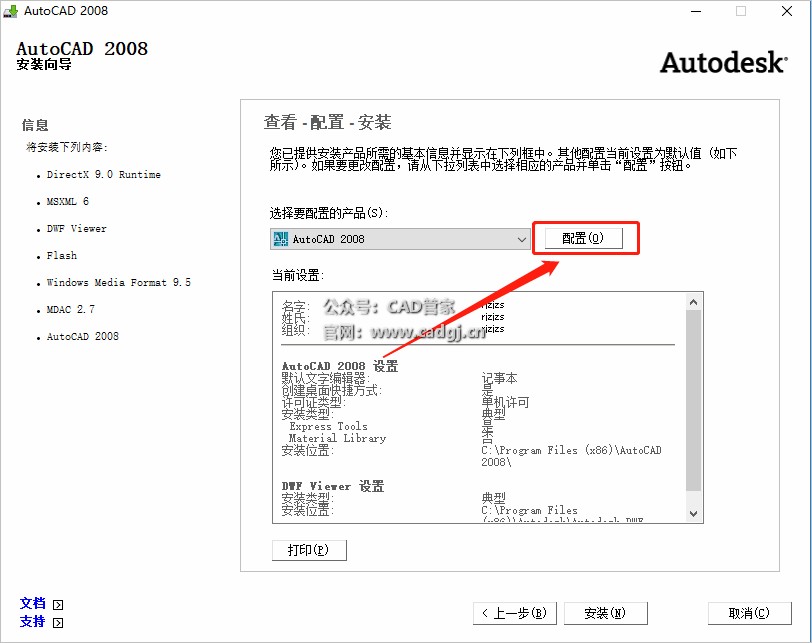Viewport: 812px width, 643px height.
Task: Open the 文档 documentation link
Action: (33, 603)
